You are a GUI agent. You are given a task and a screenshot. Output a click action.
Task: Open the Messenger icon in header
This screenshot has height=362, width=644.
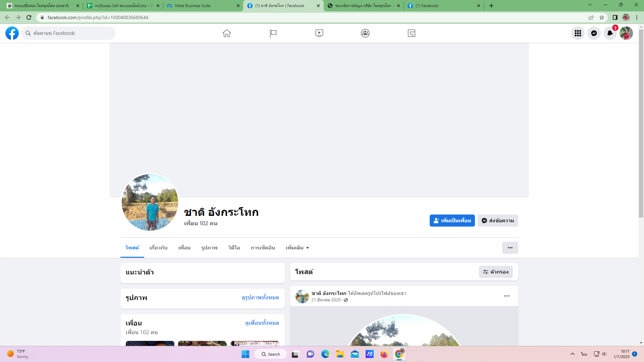point(594,33)
